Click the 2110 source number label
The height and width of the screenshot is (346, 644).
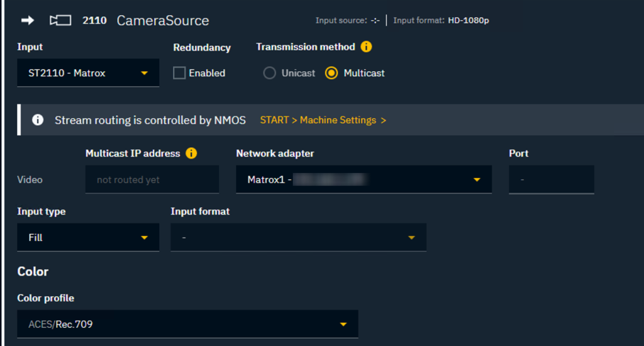pos(94,21)
